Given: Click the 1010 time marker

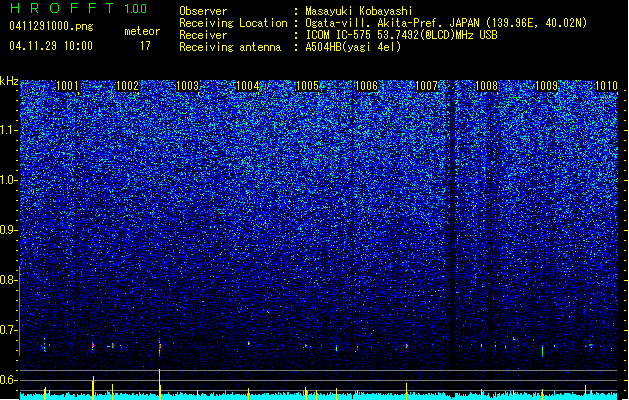Looking at the screenshot, I should pyautogui.click(x=606, y=86).
